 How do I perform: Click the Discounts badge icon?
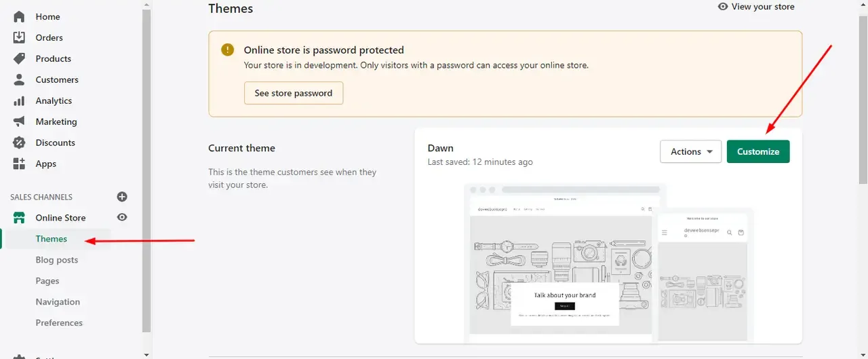click(19, 143)
